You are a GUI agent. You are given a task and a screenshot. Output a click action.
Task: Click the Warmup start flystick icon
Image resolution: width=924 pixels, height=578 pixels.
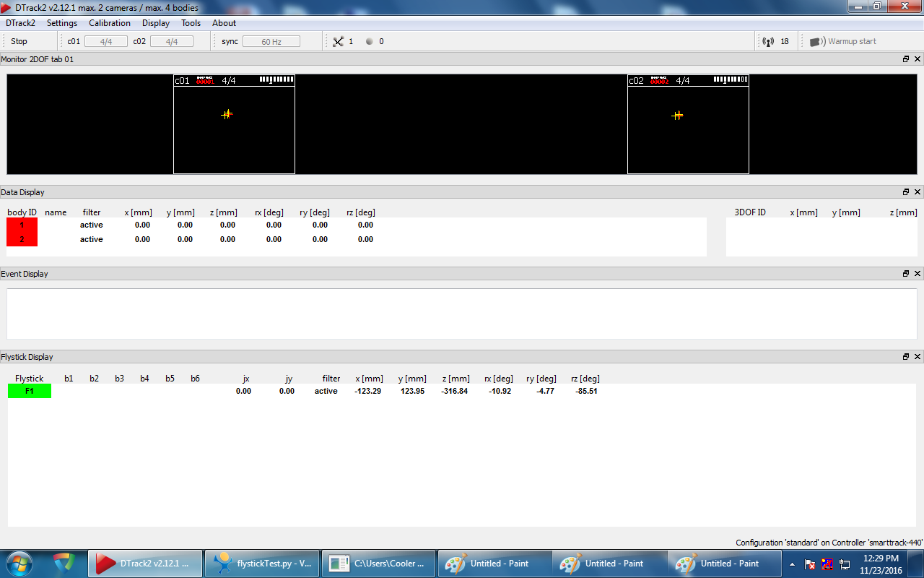817,42
